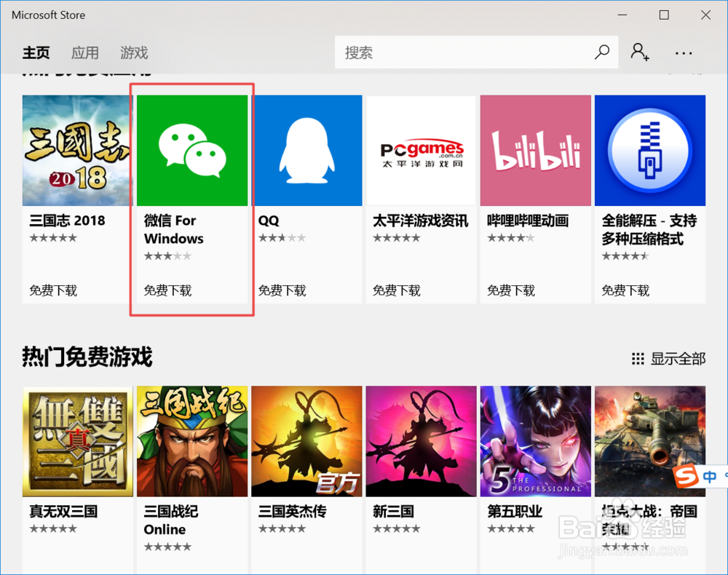The image size is (728, 575).
Task: Open the 第五职业 game artwork
Action: pyautogui.click(x=535, y=441)
